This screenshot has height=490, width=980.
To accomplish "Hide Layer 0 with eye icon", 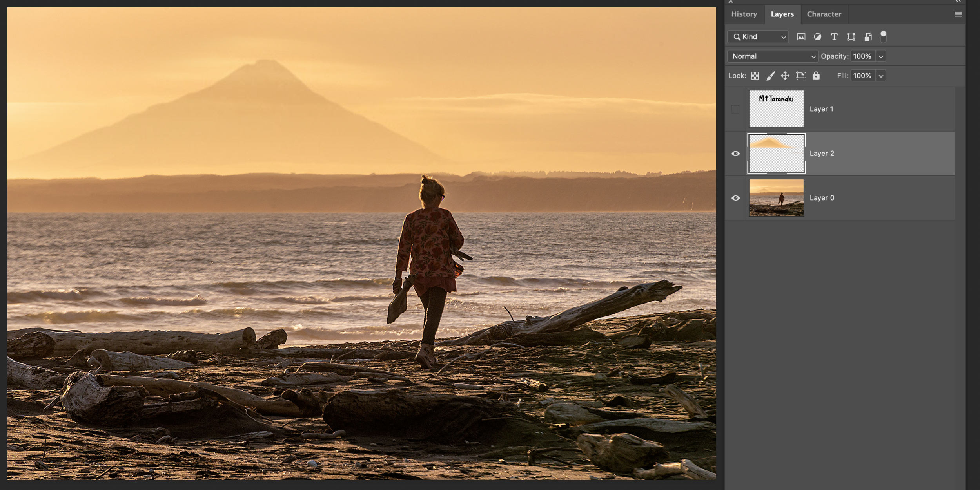I will coord(735,198).
